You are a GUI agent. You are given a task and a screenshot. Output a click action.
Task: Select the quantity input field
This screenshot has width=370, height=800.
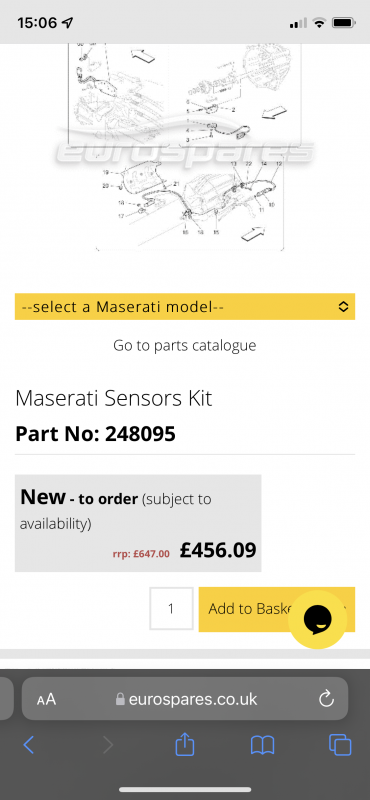point(171,609)
